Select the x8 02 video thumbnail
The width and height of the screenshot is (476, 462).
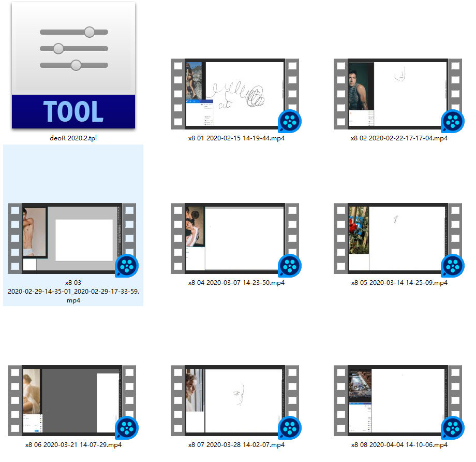tap(397, 93)
